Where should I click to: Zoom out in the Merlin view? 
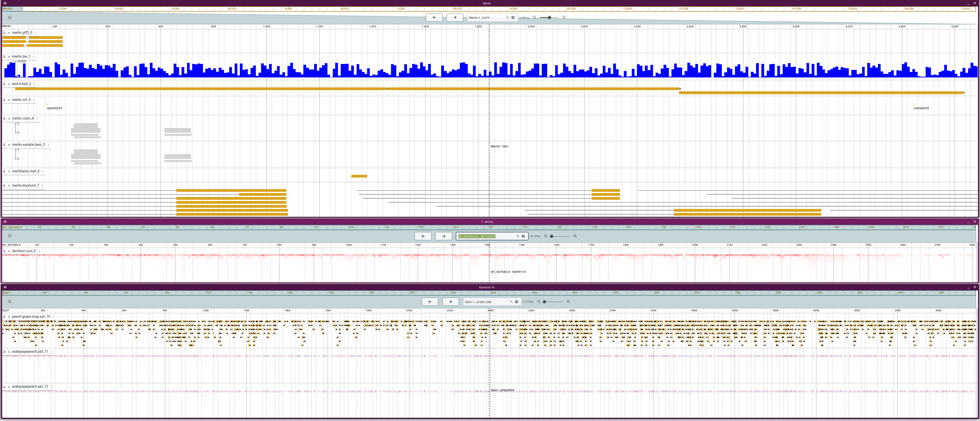tap(534, 17)
